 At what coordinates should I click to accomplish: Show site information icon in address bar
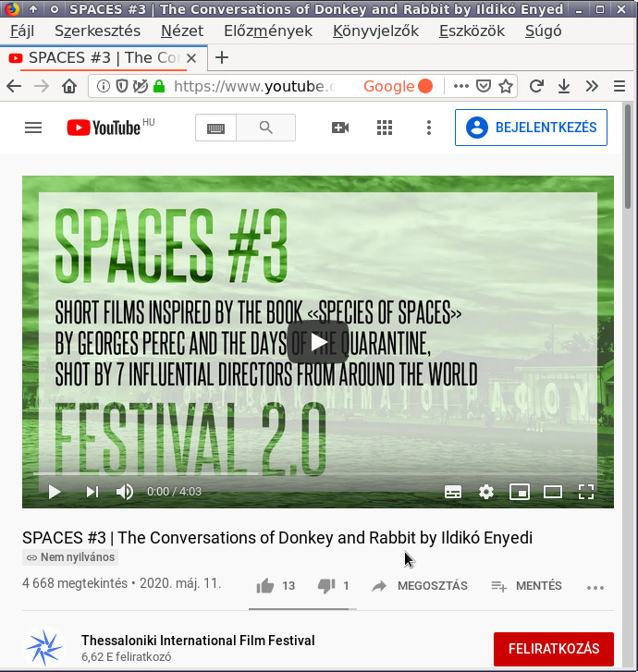tap(103, 86)
